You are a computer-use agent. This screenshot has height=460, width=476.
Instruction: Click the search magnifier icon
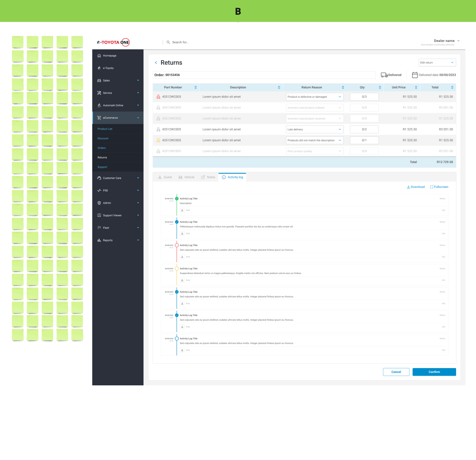click(x=168, y=42)
